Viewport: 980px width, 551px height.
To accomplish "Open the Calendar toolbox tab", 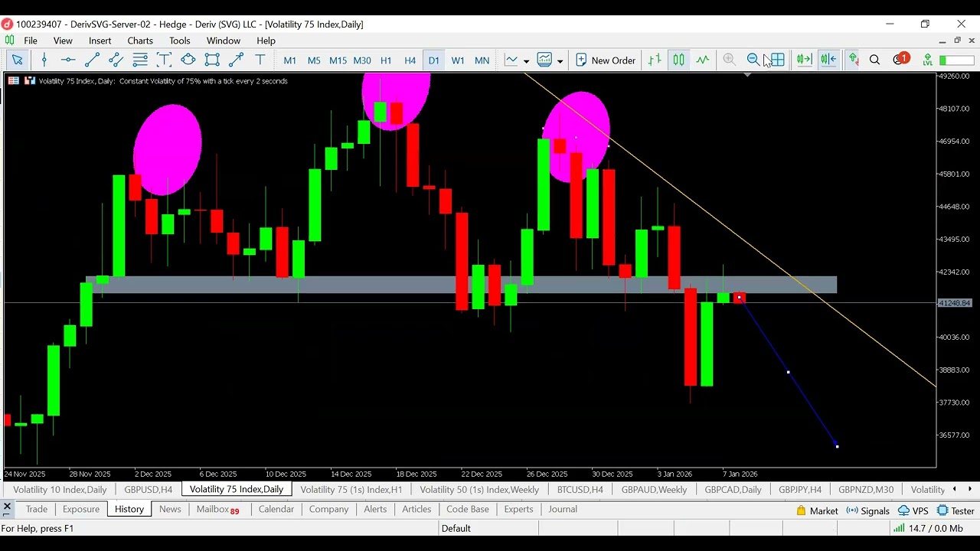I will pos(276,509).
